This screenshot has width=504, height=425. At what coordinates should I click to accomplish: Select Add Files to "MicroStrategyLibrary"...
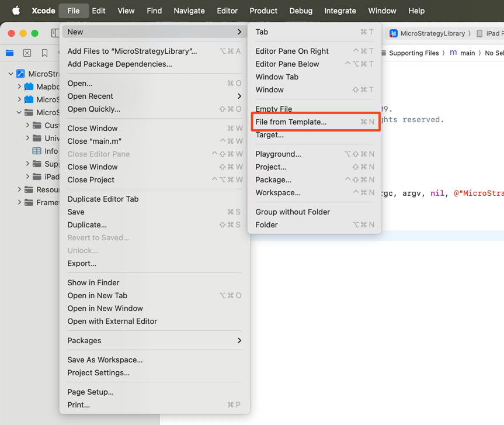pos(154,51)
